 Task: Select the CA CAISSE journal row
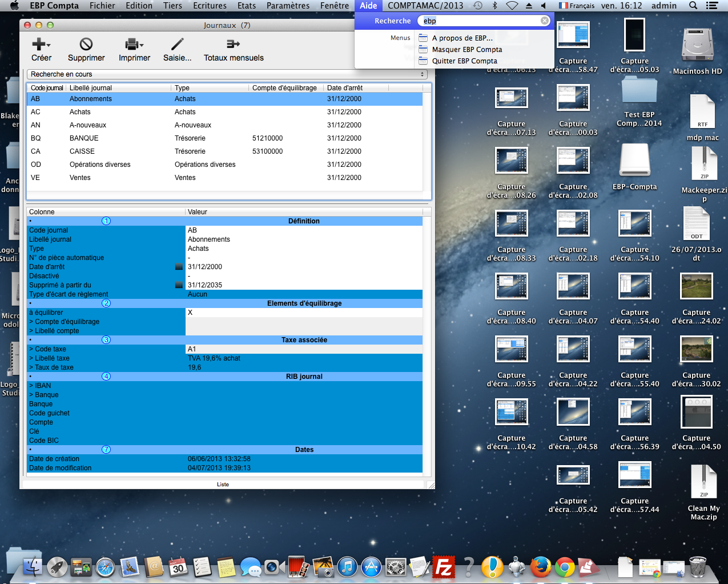click(x=225, y=151)
